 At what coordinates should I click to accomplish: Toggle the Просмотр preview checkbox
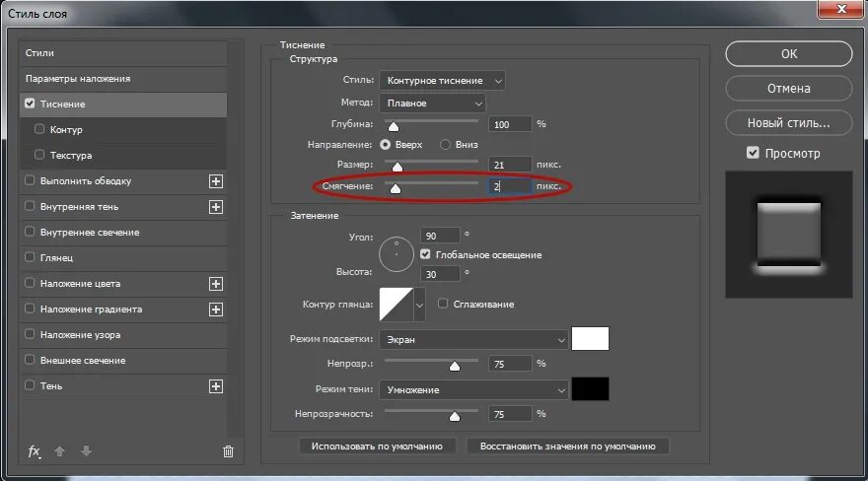753,153
